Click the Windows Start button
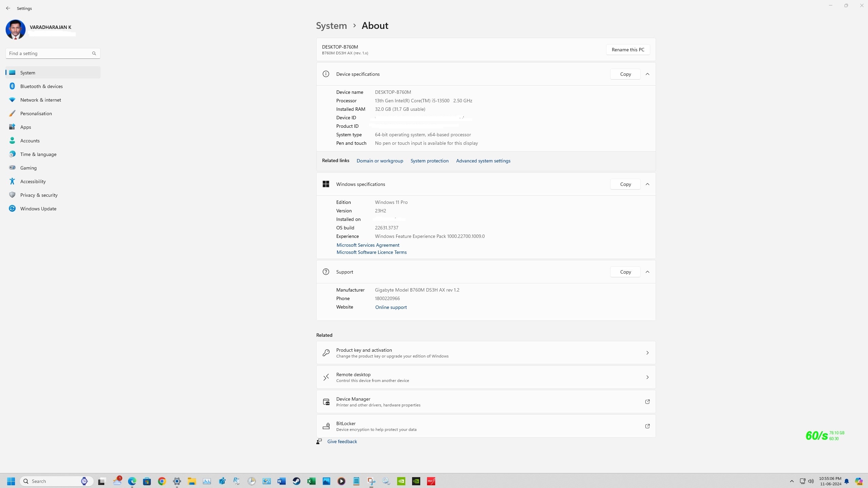 11,481
